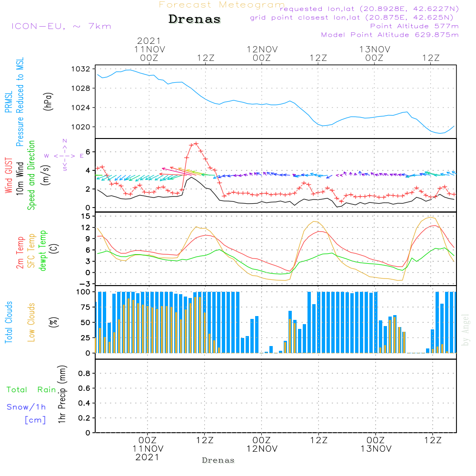Screen dimensions: 476x476
Task: Click the 0.8 precipitation axis value
Action: tap(84, 373)
